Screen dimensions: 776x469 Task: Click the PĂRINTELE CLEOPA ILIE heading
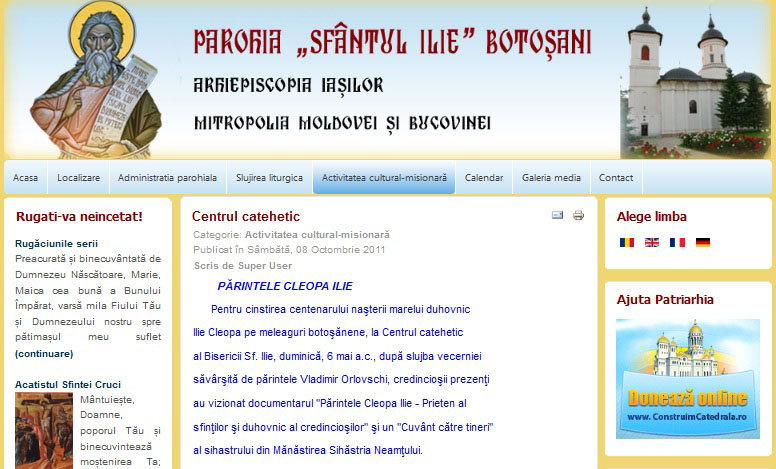pos(285,286)
